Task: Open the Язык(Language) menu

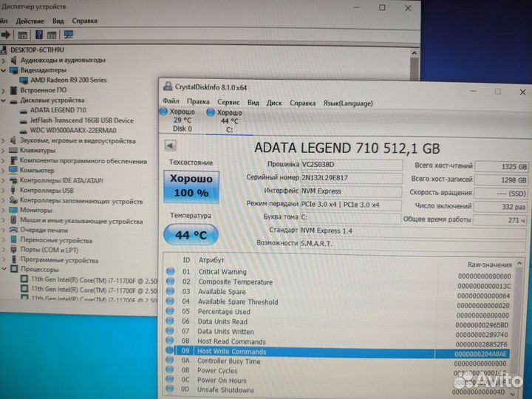Action: [x=348, y=103]
